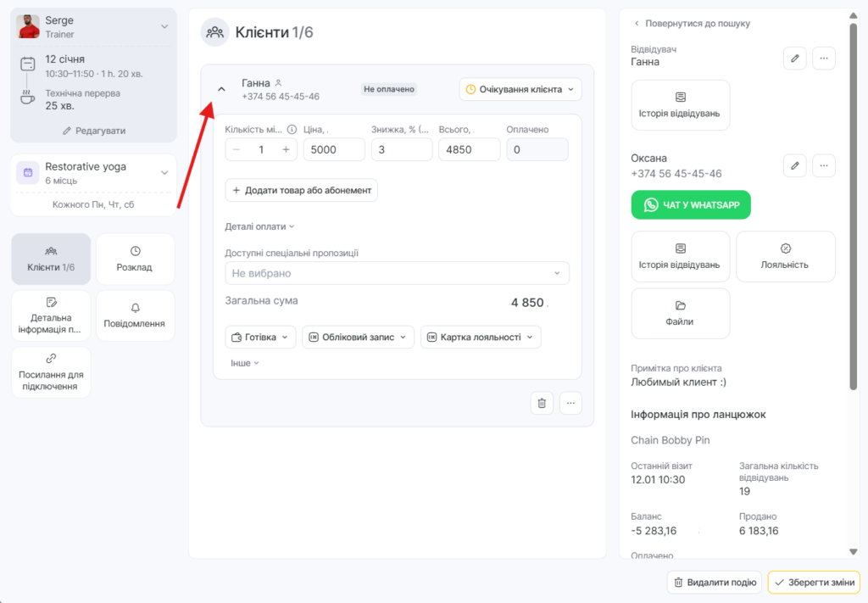This screenshot has height=603, width=868.
Task: Click the Зберегти зміни button
Action: pos(813,583)
